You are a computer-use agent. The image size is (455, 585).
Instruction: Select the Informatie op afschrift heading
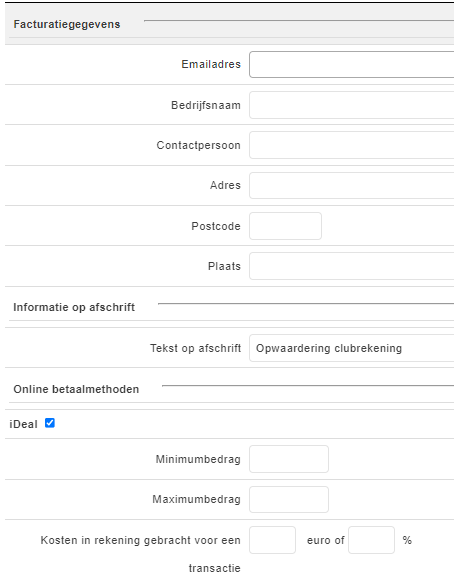tap(74, 307)
